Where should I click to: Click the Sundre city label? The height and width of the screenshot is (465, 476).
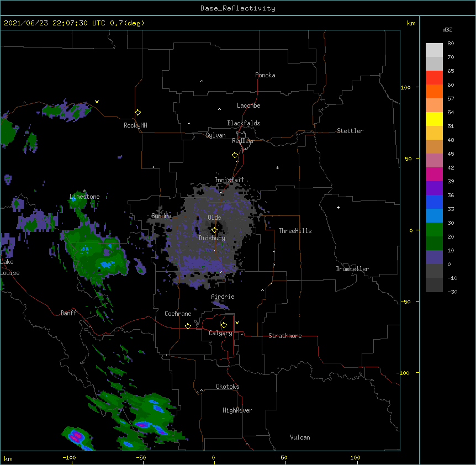pos(161,216)
